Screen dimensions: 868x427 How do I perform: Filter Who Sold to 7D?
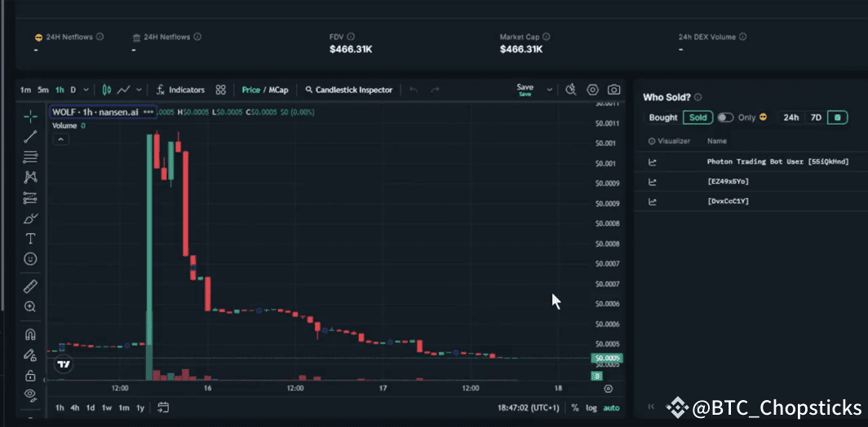click(x=816, y=117)
